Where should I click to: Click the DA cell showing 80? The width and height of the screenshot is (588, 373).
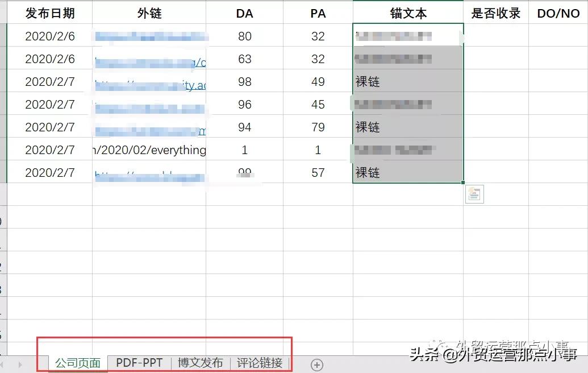tap(244, 36)
